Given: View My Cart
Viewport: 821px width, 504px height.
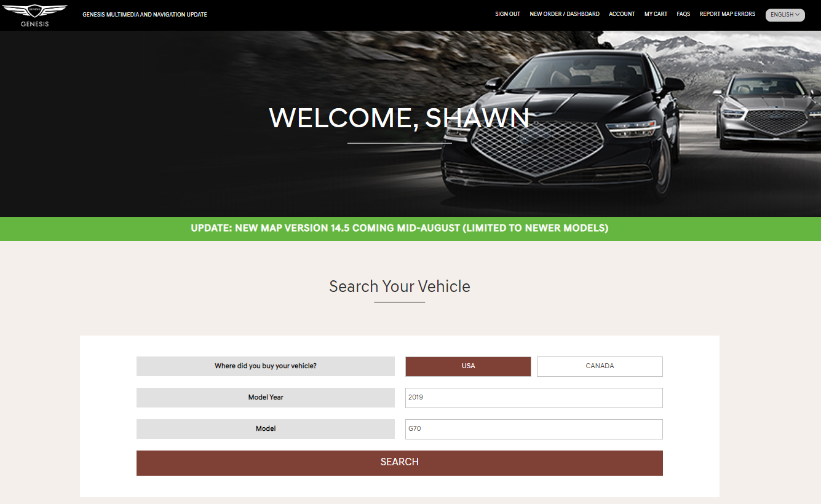Looking at the screenshot, I should pos(656,14).
